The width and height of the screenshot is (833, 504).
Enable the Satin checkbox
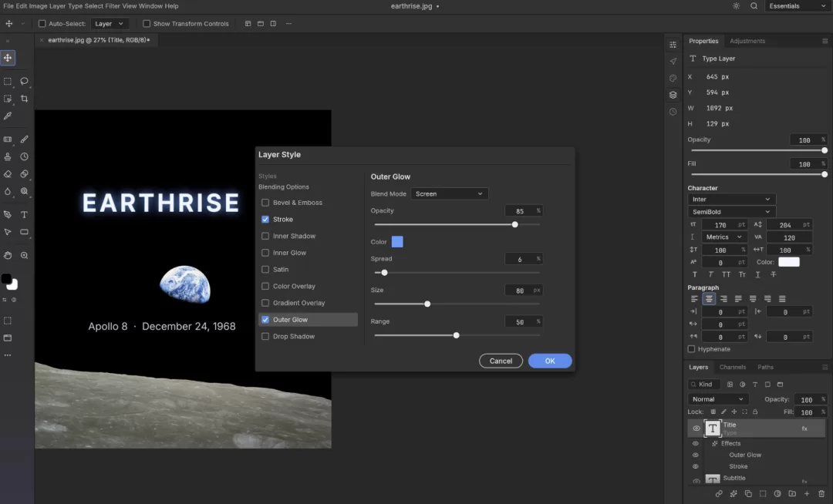coord(265,270)
